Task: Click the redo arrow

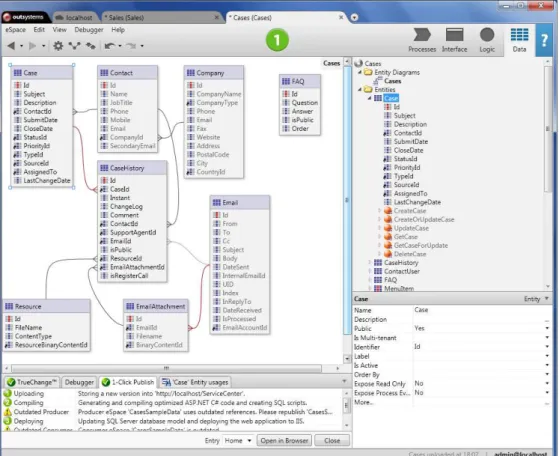Action: [x=131, y=46]
